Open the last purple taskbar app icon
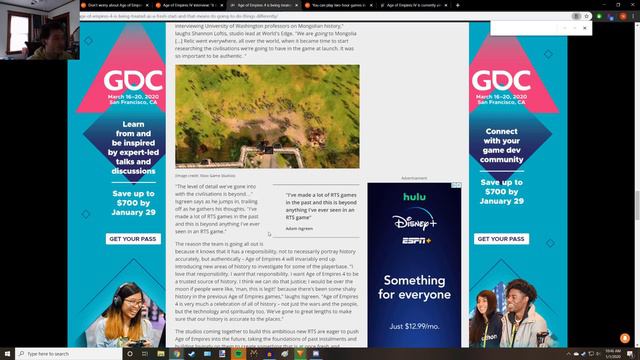The width and height of the screenshot is (640, 360). tap(316, 353)
